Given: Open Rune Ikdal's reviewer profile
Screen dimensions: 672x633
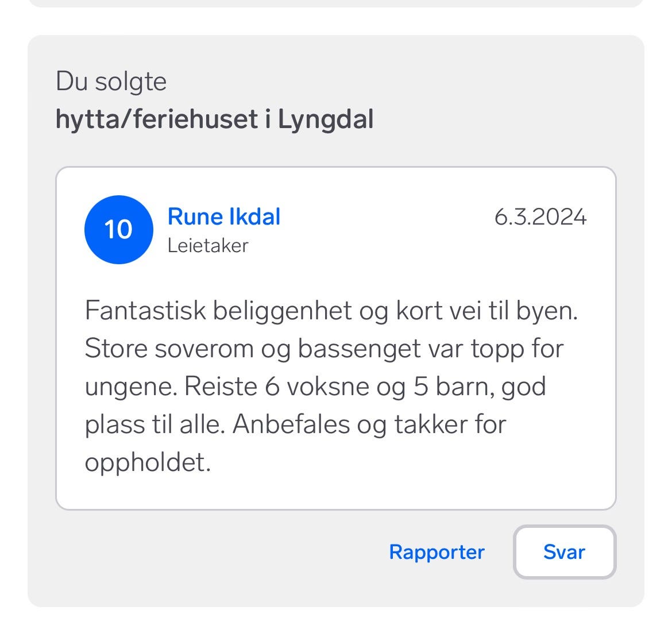Looking at the screenshot, I should [x=223, y=217].
